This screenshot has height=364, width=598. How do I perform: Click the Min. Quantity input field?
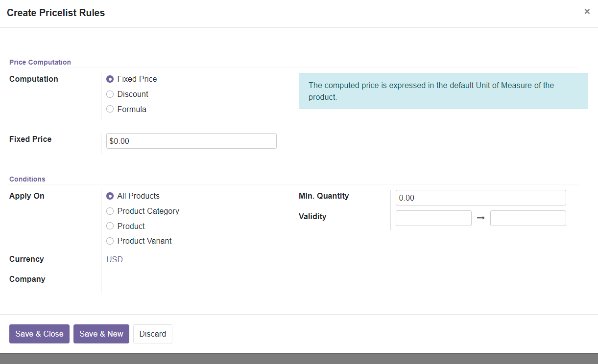coord(480,197)
